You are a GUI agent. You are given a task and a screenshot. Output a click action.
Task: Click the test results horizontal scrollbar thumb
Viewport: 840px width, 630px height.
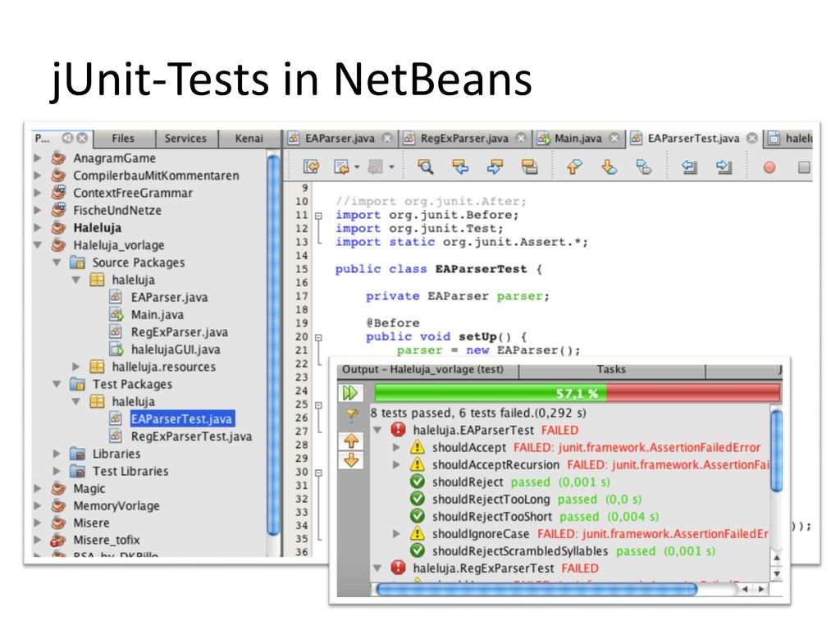(536, 589)
